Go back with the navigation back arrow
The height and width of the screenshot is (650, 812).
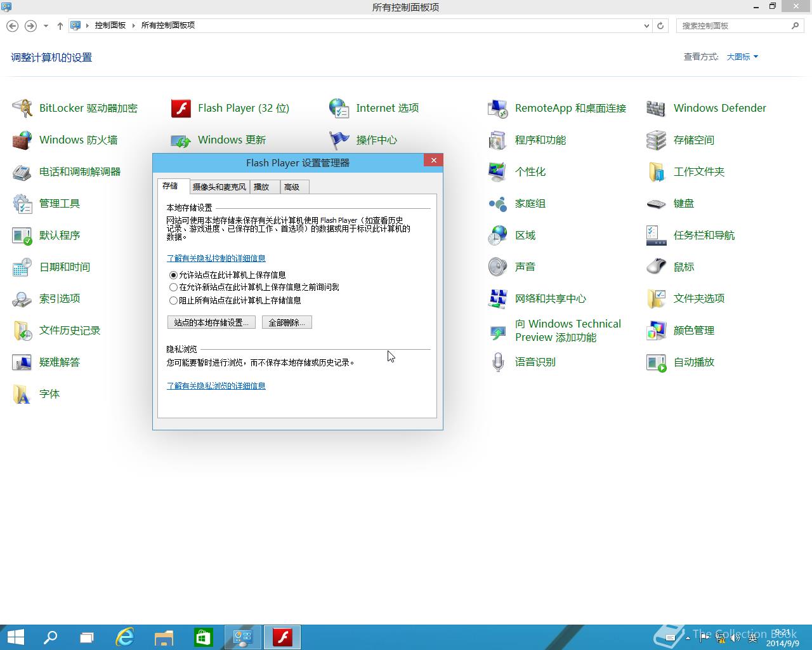point(12,26)
